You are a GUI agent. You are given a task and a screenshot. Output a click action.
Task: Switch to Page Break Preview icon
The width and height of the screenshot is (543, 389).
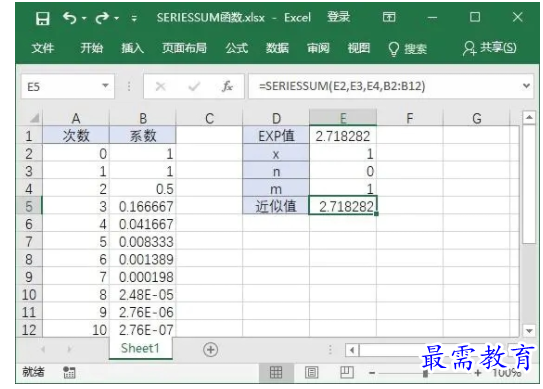point(347,373)
